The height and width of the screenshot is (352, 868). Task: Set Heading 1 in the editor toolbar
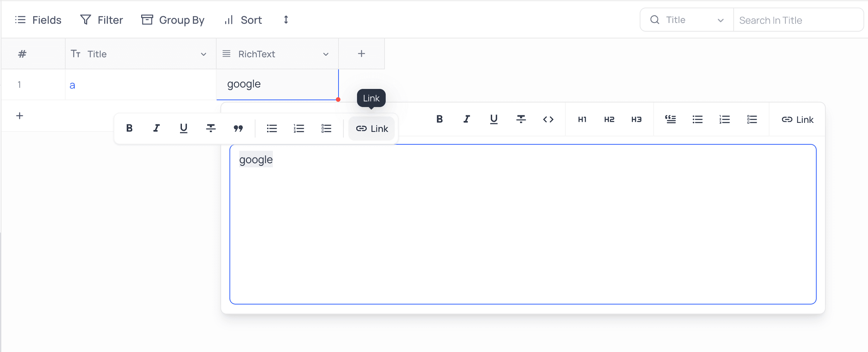pos(582,119)
